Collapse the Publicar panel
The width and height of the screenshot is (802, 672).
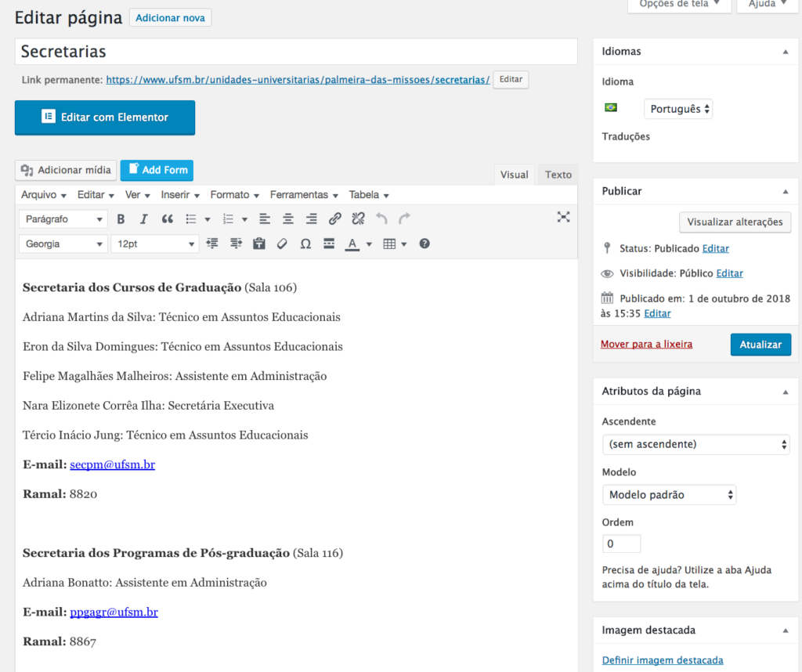785,191
